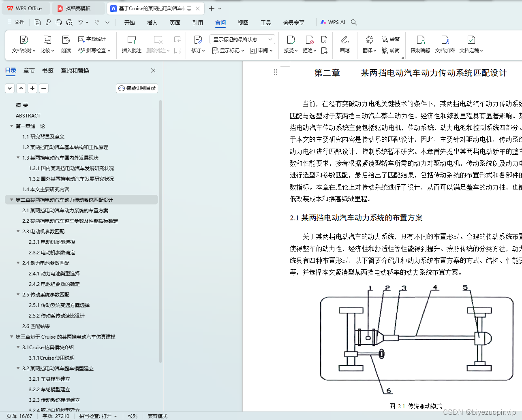Click 拒绝 reject change icon
Screen dimensions: 522x420
[x=310, y=40]
